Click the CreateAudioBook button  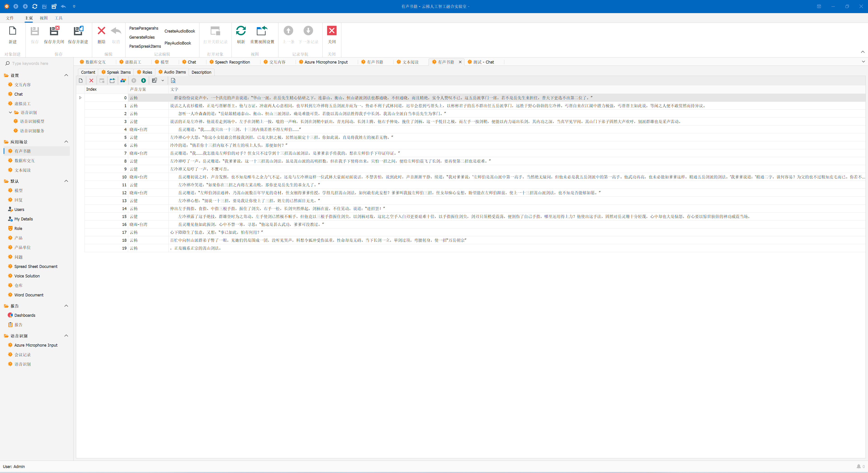tap(180, 31)
